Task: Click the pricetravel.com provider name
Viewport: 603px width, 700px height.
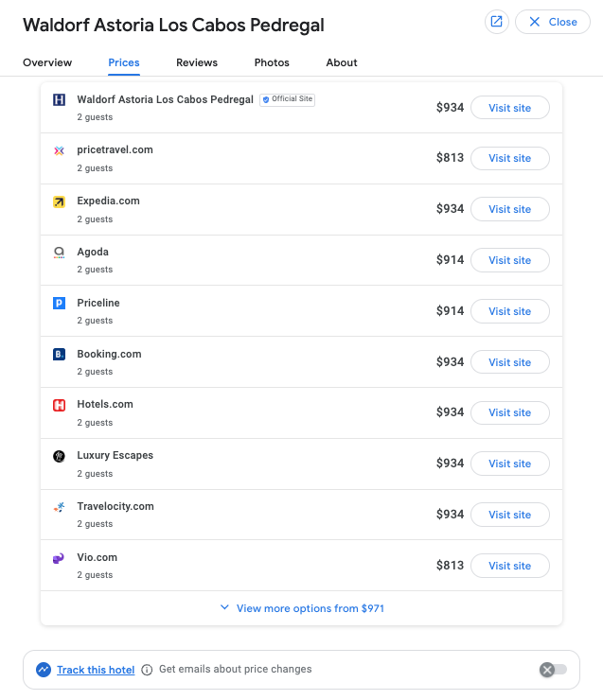Action: pyautogui.click(x=115, y=149)
